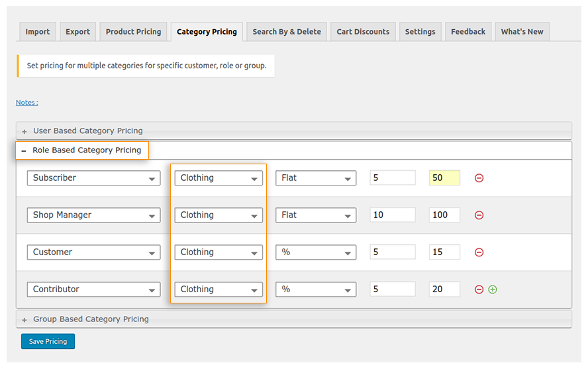Viewport: 588px width, 369px height.
Task: Expand User Based Category Pricing section
Action: [294, 131]
